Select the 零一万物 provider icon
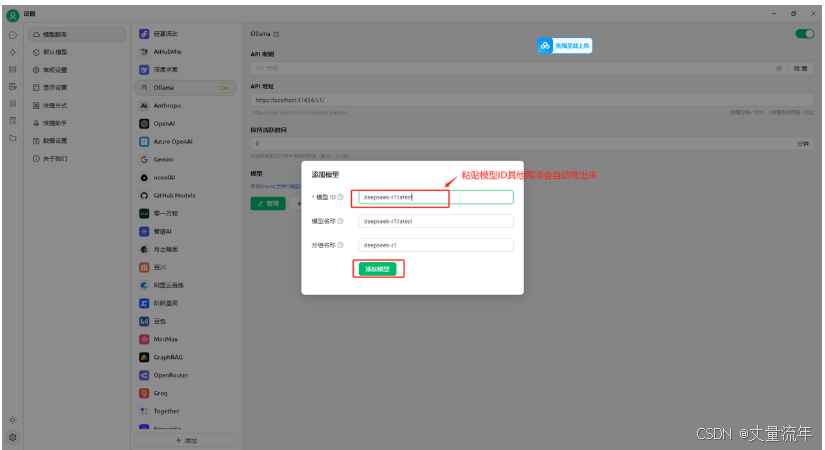The image size is (825, 450). pos(144,213)
